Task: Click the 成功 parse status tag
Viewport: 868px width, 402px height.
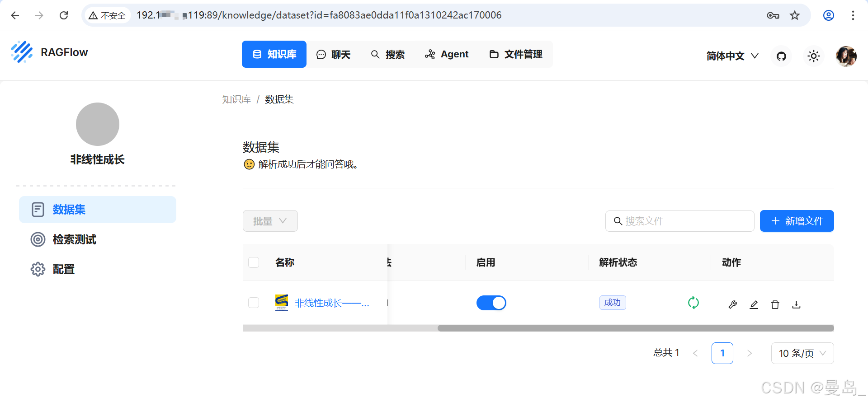Action: coord(613,303)
